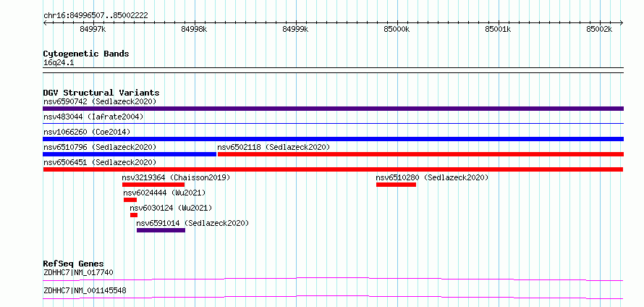Open the nsv6502118 (Sedlazeck2020) label
The width and height of the screenshot is (644, 307).
[x=274, y=147]
